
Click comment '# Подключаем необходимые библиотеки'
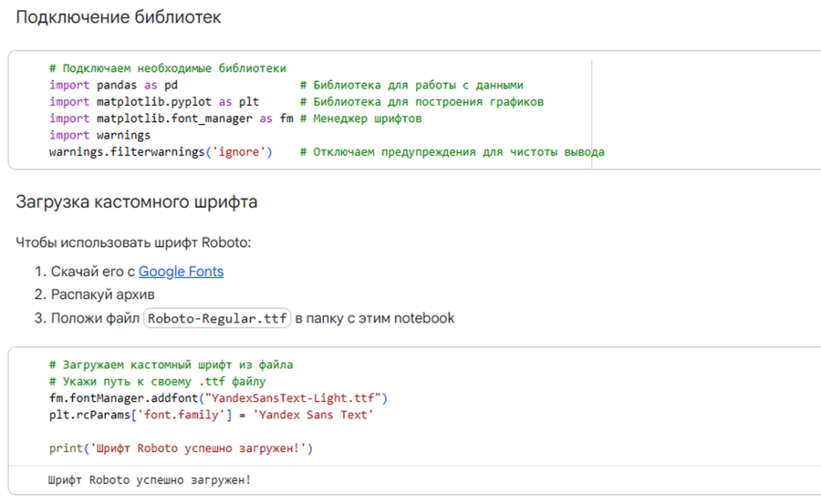(x=167, y=68)
